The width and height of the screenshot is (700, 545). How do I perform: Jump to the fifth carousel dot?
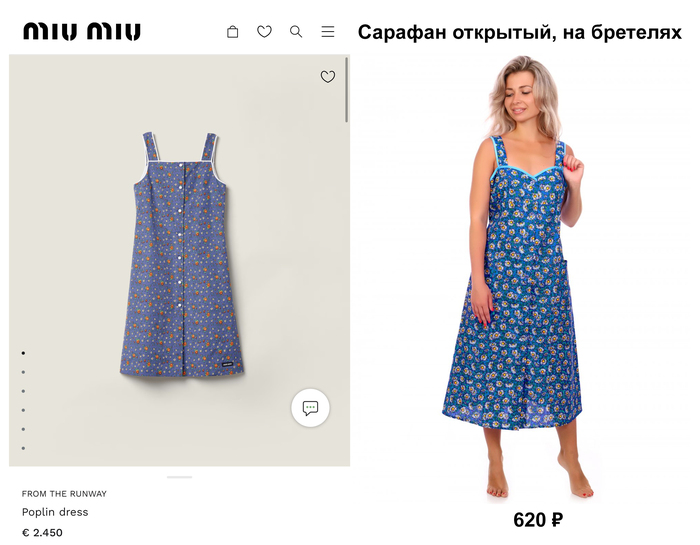click(23, 429)
